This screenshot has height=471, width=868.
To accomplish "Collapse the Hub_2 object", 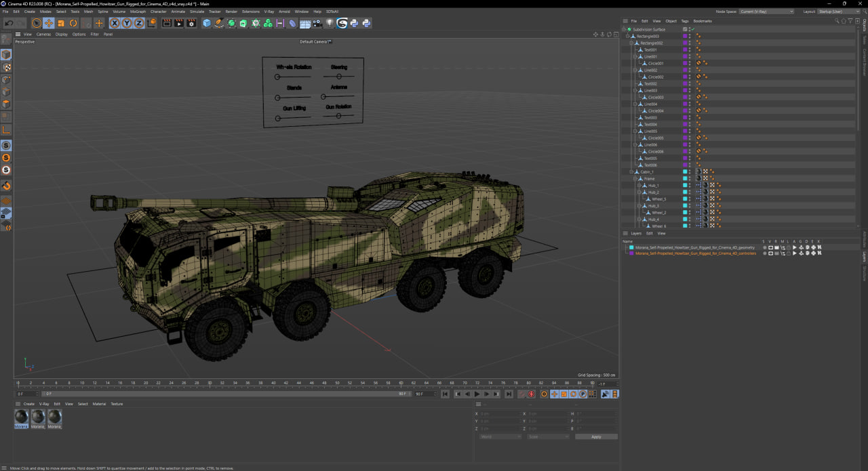I will (x=639, y=192).
